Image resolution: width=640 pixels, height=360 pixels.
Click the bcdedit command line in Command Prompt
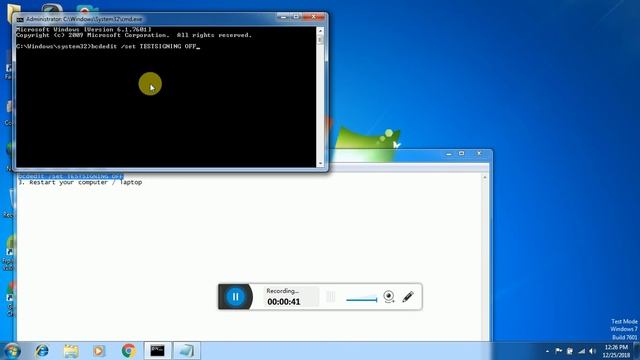point(108,47)
